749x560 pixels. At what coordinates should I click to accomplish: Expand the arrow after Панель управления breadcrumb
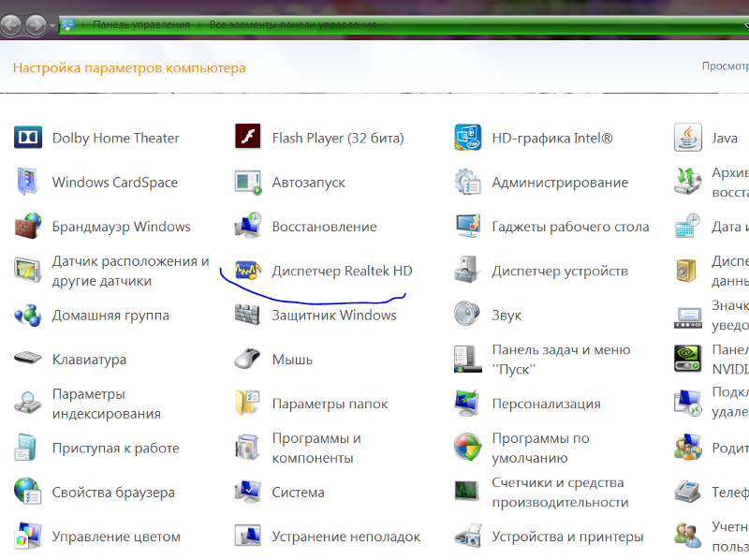(x=199, y=24)
